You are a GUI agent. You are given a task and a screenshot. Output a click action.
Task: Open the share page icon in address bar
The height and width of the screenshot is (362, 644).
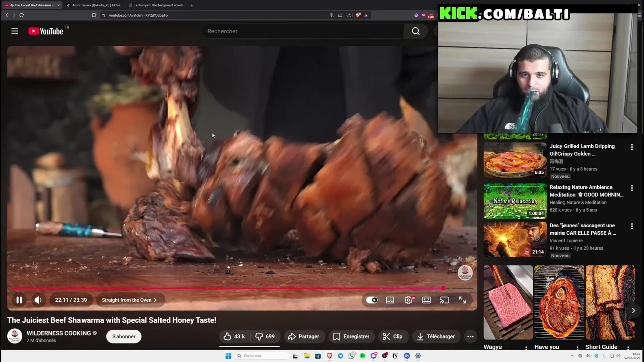pos(349,15)
